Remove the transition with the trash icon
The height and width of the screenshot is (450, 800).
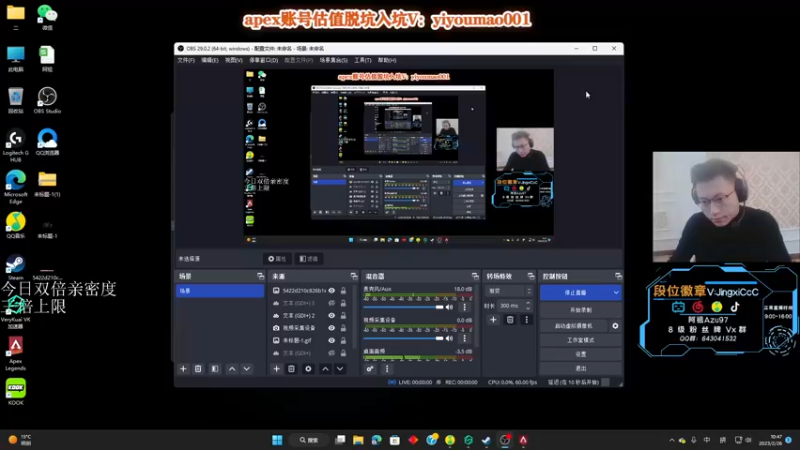510,320
